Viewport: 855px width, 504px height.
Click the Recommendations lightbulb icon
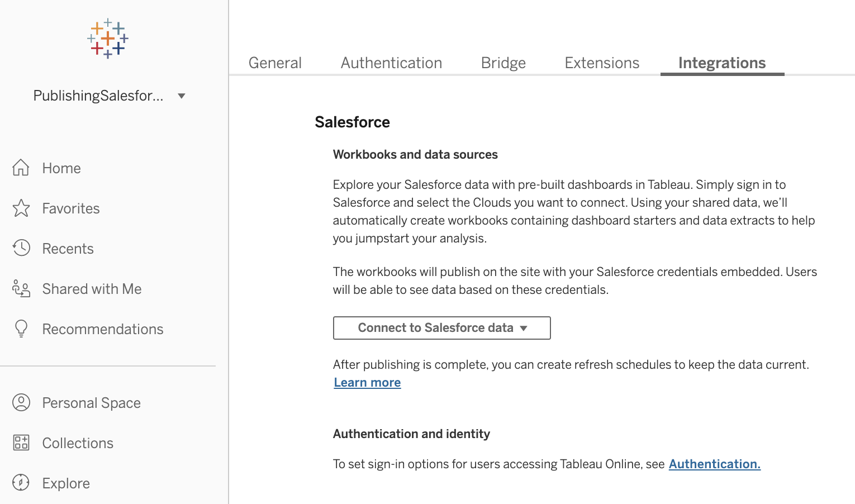(x=21, y=329)
